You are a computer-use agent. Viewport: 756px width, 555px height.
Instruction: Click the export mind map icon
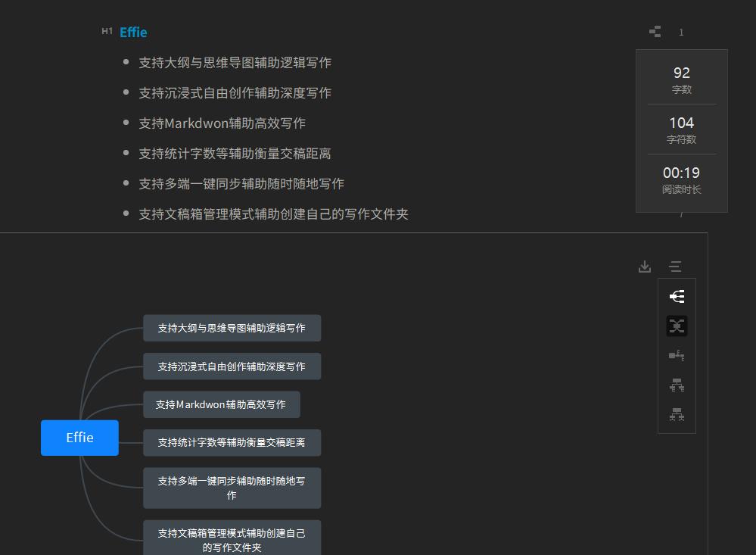coord(644,267)
